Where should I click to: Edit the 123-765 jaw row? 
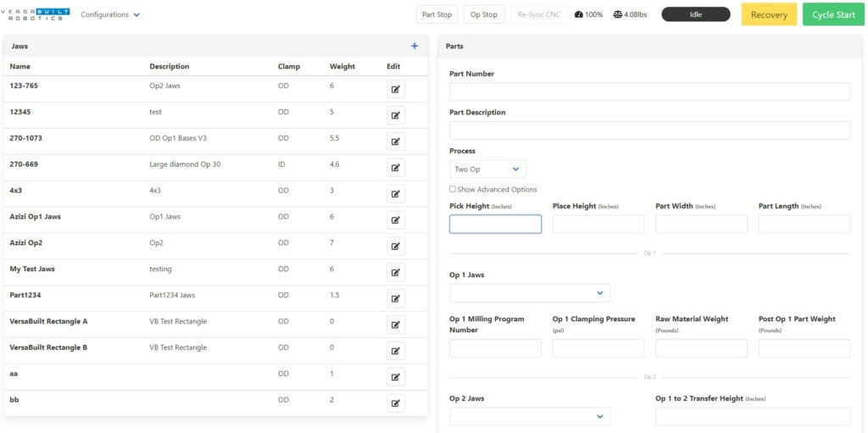tap(396, 89)
